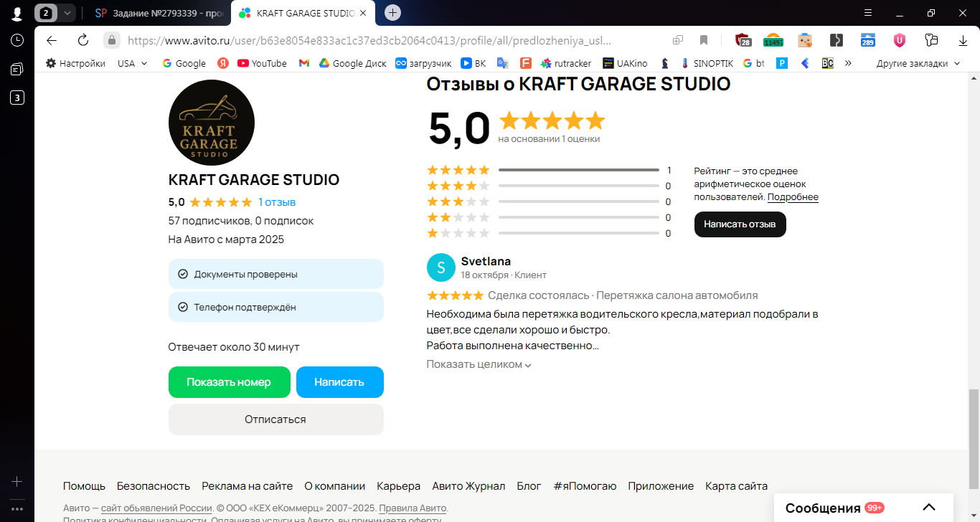This screenshot has width=980, height=522.
Task: Open the history clock icon in sidebar
Action: (17, 40)
